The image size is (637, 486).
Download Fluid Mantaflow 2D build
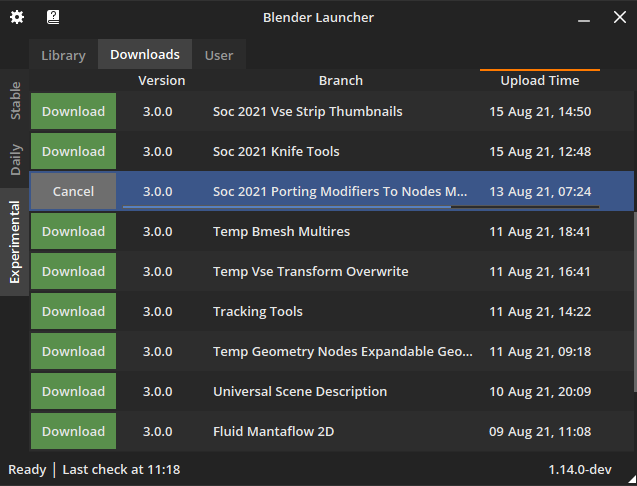pyautogui.click(x=74, y=431)
